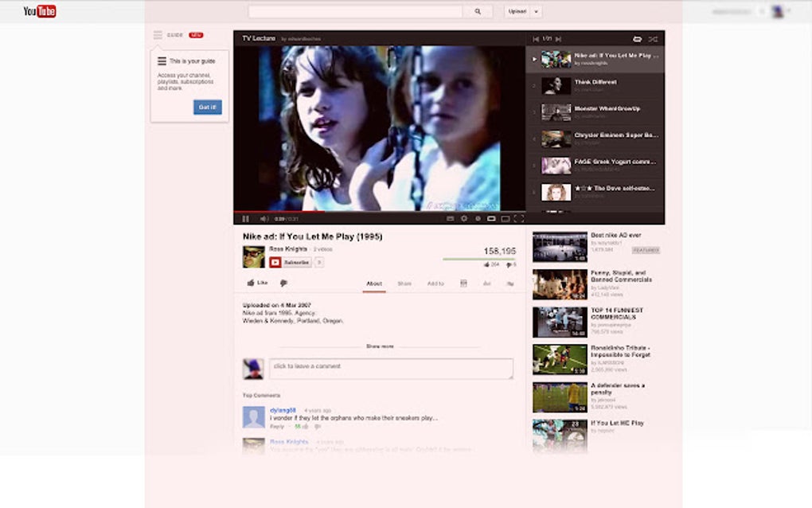Click the watch later clock icon in player
Image resolution: width=812 pixels, height=508 pixels.
[x=478, y=218]
